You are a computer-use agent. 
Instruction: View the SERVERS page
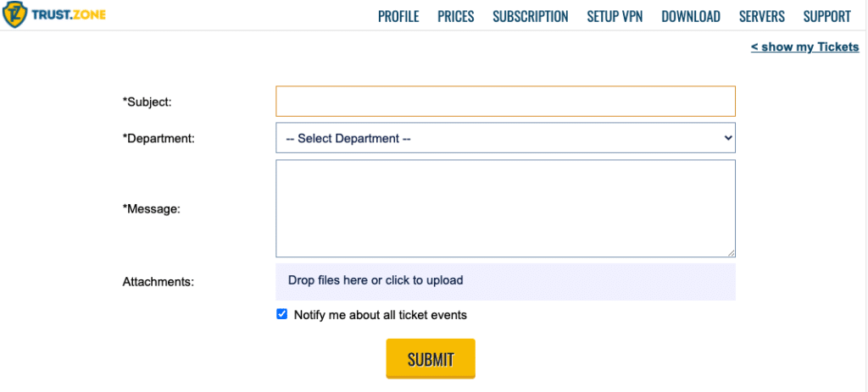pyautogui.click(x=762, y=16)
